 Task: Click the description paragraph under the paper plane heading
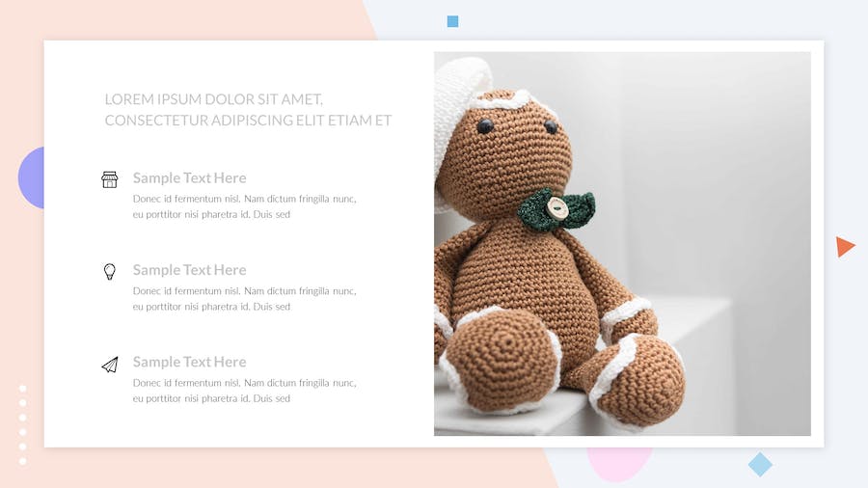click(244, 391)
